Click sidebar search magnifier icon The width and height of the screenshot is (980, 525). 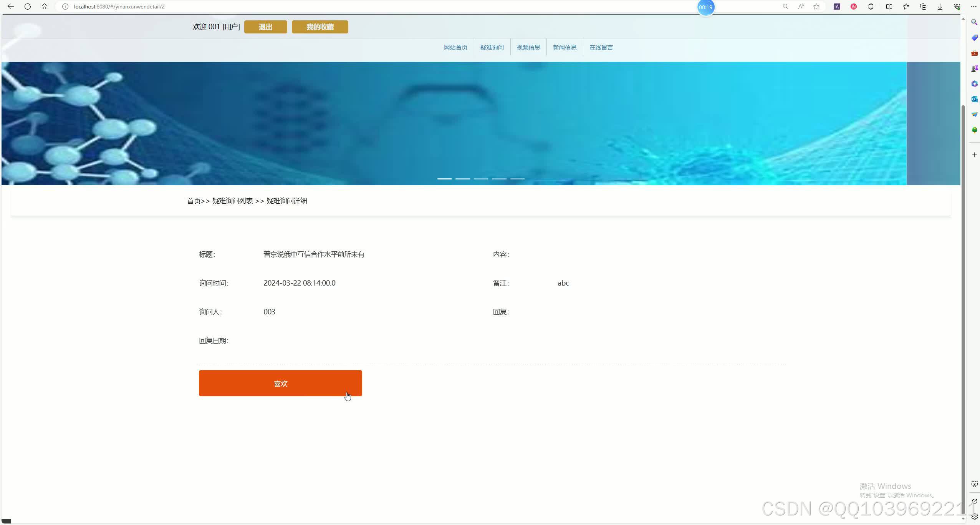click(974, 22)
